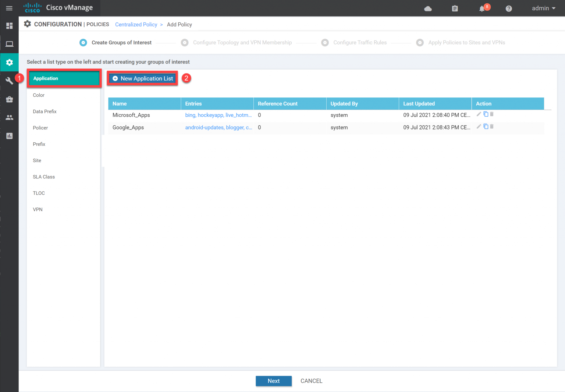Copy the Google_Apps list using the copy icon
This screenshot has width=565, height=392.
(x=486, y=126)
